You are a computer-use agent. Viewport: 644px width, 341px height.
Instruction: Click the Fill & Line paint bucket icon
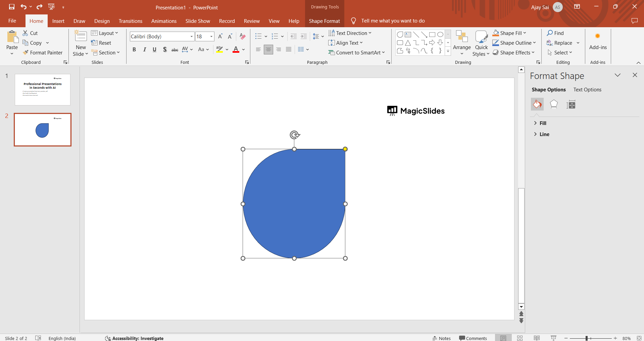[x=537, y=104]
